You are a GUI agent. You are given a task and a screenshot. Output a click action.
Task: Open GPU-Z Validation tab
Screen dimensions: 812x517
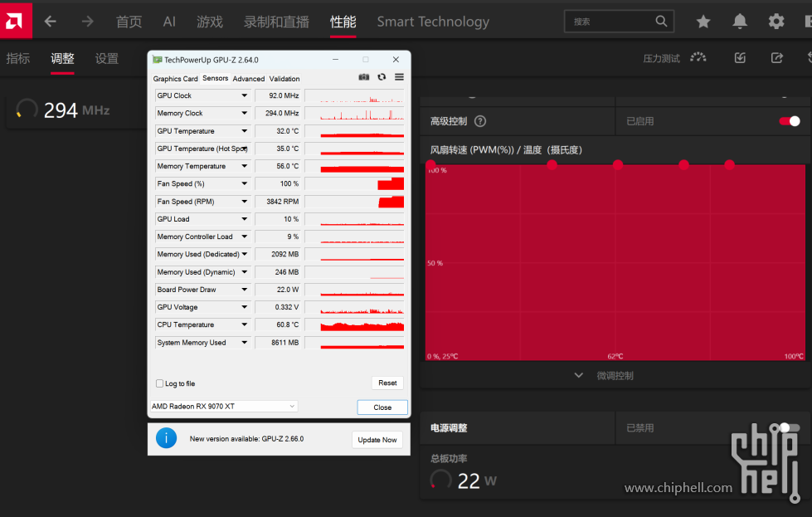click(284, 79)
